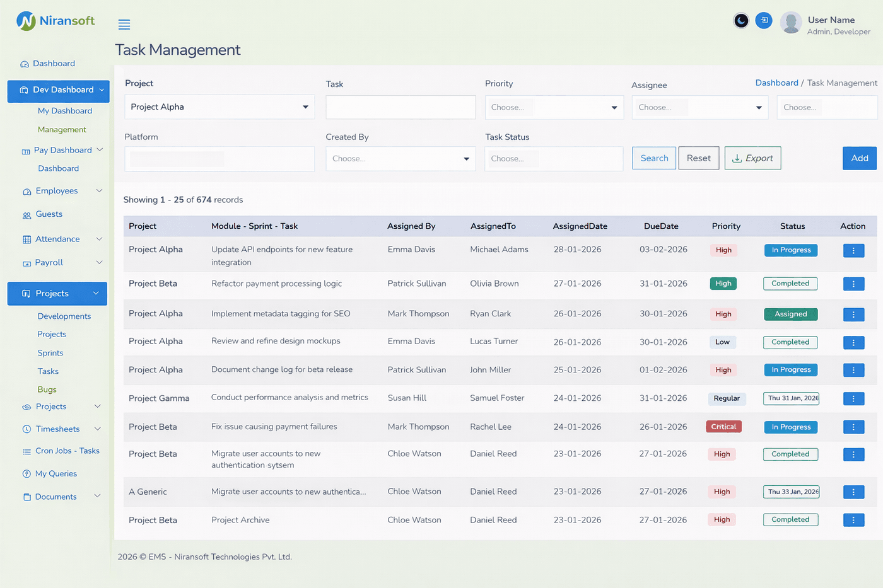Click the hamburger menu icon
The height and width of the screenshot is (588, 883).
(124, 24)
